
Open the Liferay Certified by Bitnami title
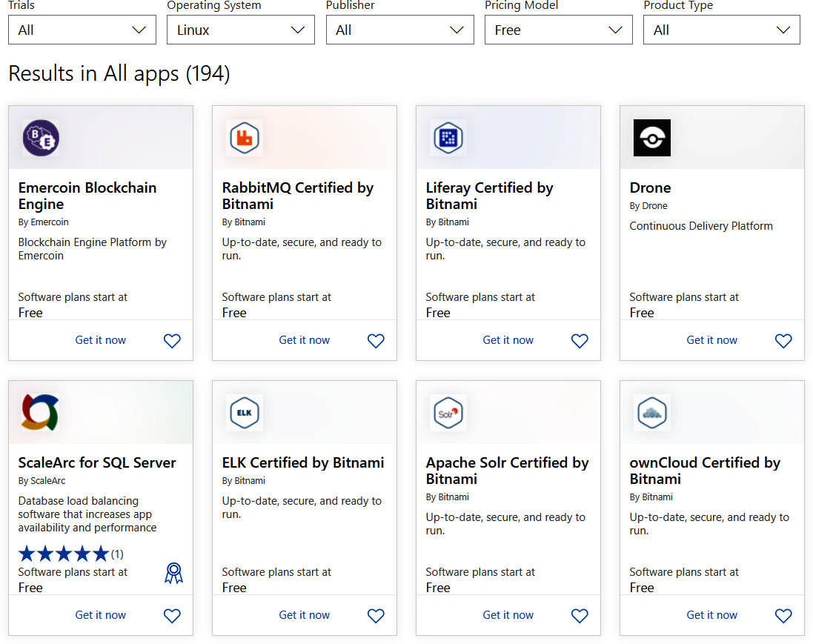click(489, 196)
